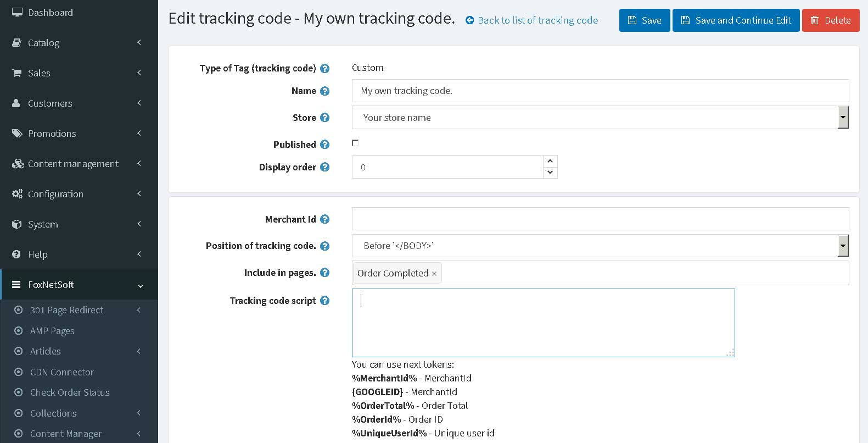Click the Promotions tags icon
This screenshot has width=868, height=443.
(17, 133)
